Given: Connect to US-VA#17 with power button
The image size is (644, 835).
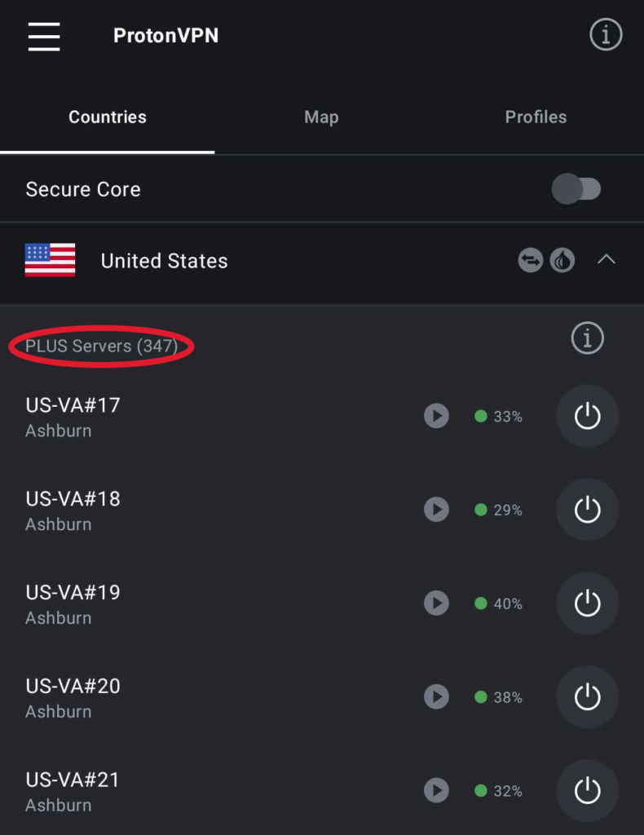Looking at the screenshot, I should (x=588, y=416).
